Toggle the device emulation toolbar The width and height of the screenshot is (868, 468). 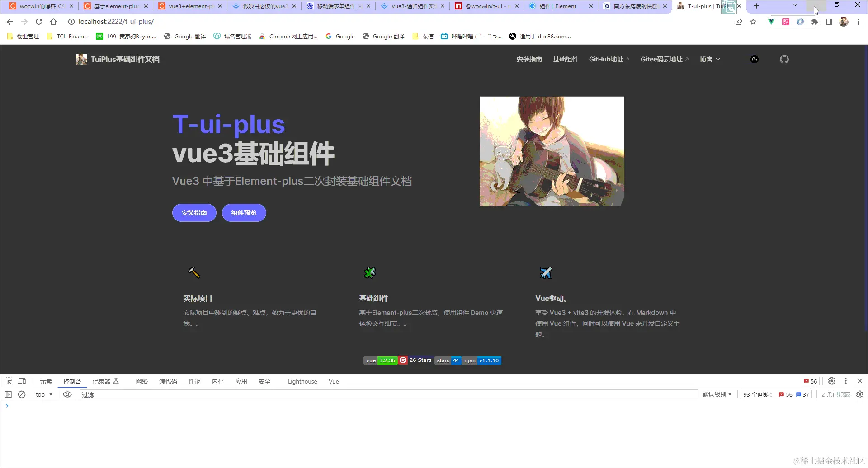[22, 381]
